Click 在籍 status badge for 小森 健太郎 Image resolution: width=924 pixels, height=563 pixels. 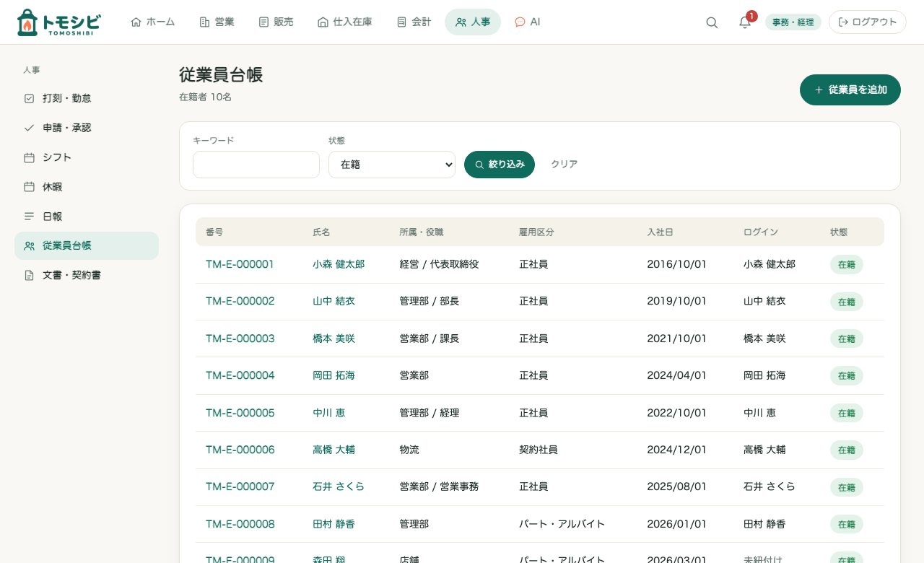[847, 265]
